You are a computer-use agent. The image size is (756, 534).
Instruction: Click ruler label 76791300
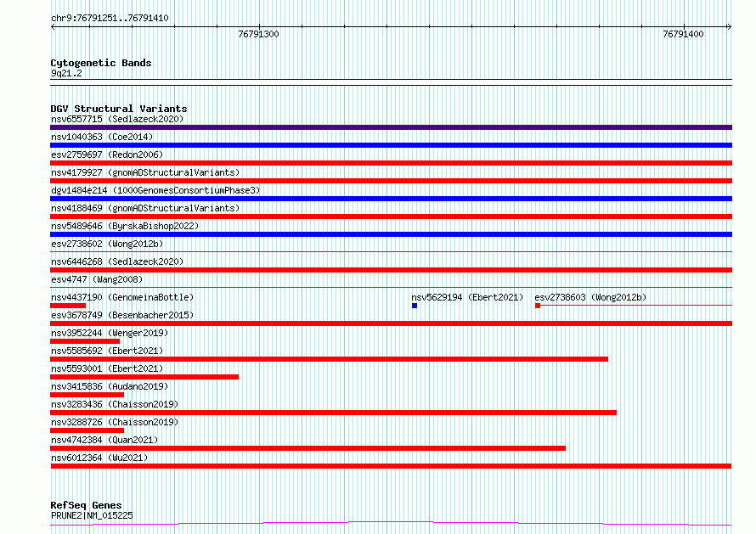258,34
